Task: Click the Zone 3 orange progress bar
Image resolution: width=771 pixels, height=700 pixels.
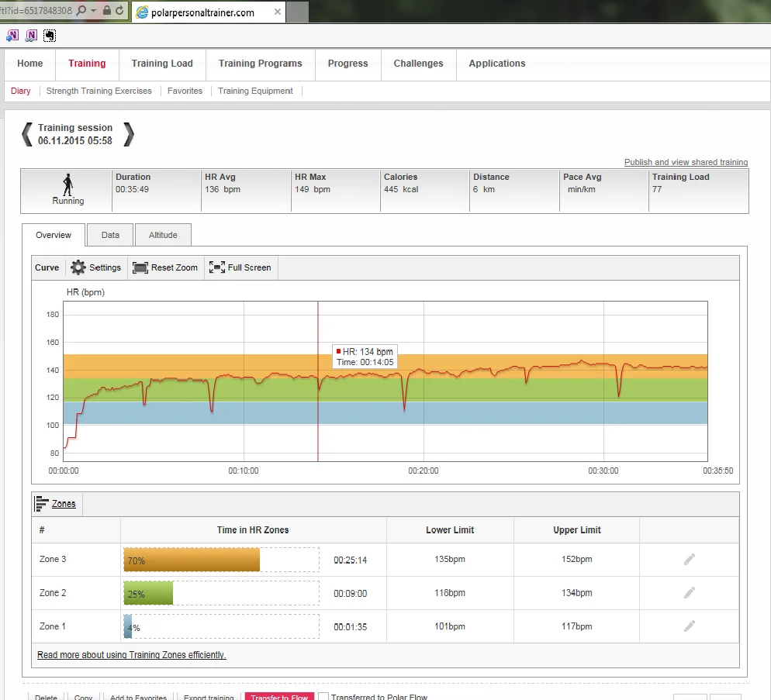Action: coord(192,560)
